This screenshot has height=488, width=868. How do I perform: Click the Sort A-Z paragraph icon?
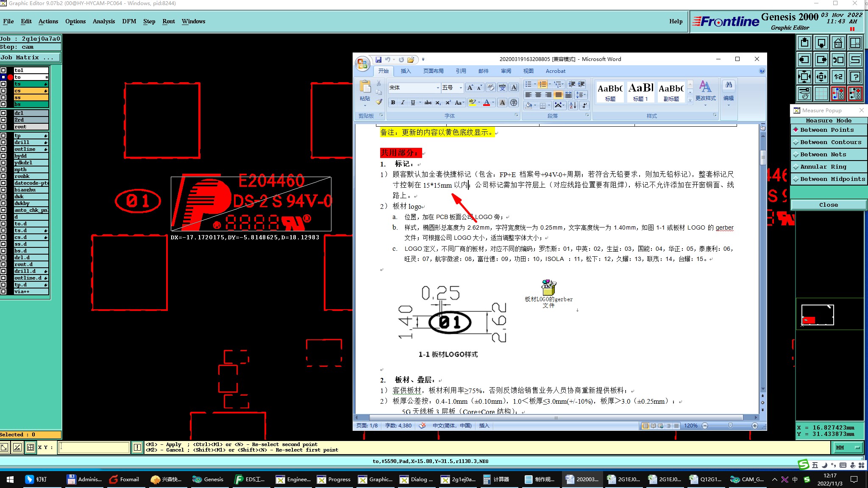click(573, 105)
